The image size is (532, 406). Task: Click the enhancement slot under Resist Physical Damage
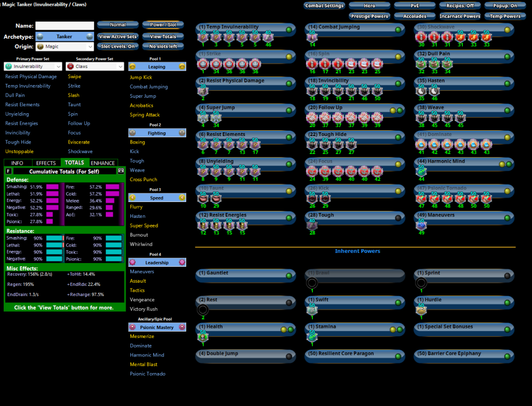pos(203,90)
